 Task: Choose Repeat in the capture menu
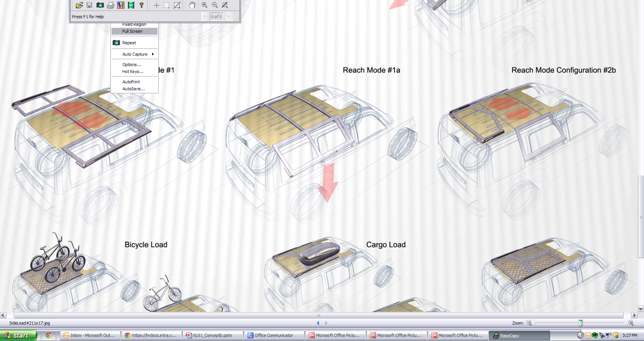point(129,43)
